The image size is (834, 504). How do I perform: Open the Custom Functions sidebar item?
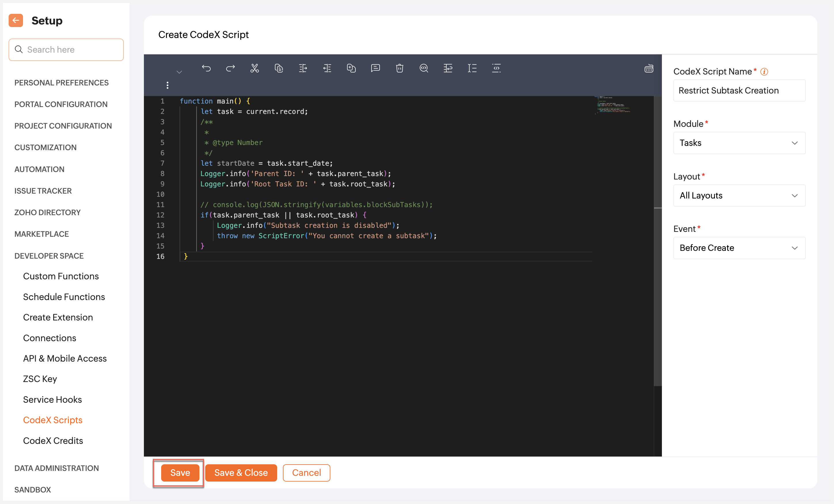click(x=61, y=276)
